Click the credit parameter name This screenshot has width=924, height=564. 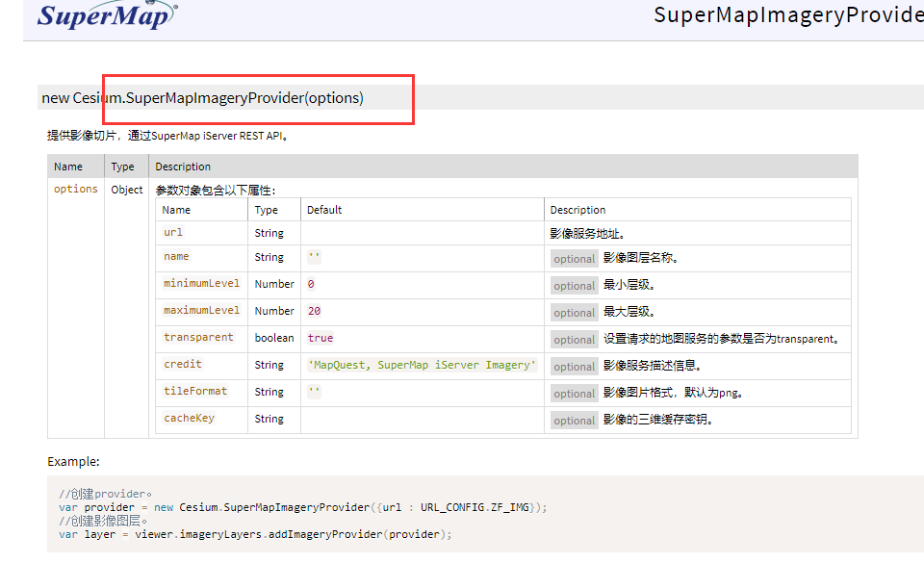click(183, 364)
